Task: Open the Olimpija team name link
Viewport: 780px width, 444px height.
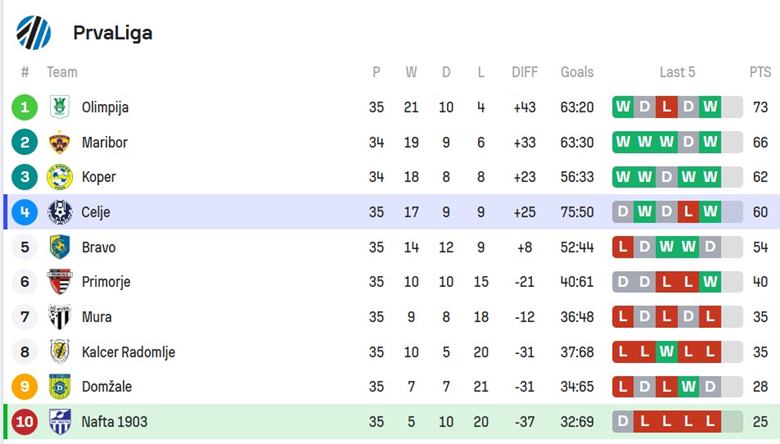Action: [105, 107]
